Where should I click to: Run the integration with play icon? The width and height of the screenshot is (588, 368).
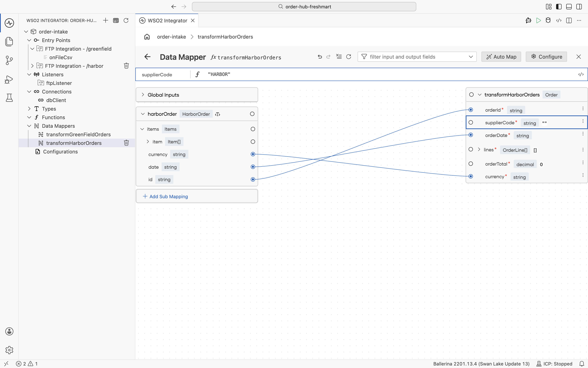pyautogui.click(x=538, y=20)
